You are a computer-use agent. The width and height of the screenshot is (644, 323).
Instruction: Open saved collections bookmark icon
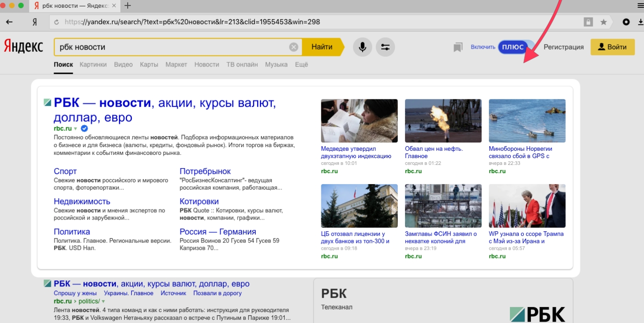(x=458, y=47)
